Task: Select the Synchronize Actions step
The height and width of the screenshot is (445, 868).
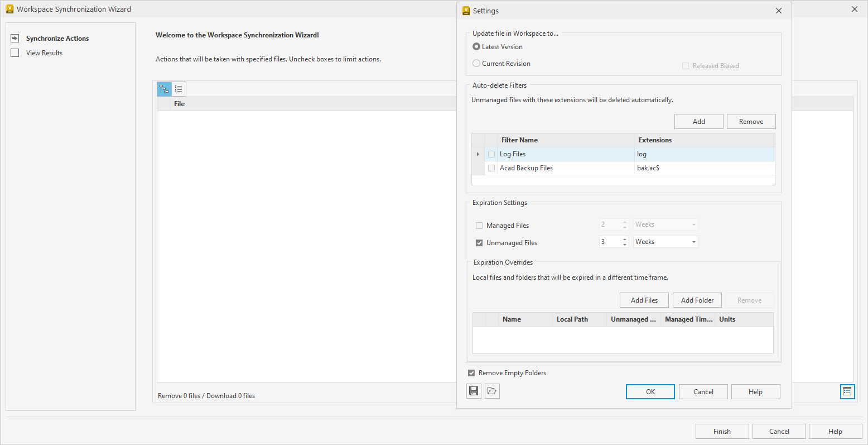Action: coord(57,38)
